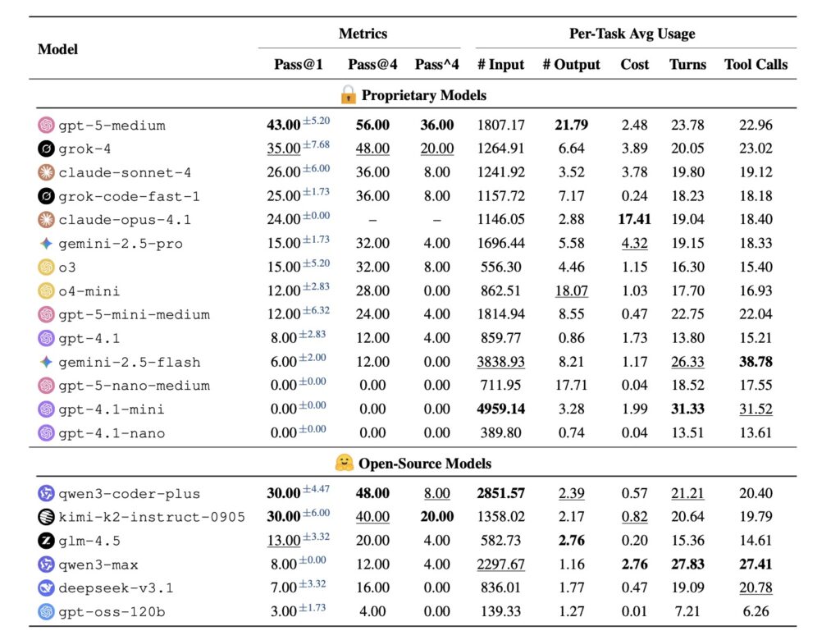Viewport: 840px width, 640px height.
Task: Click the yellow OpenAI logo next to o3
Action: tap(46, 267)
